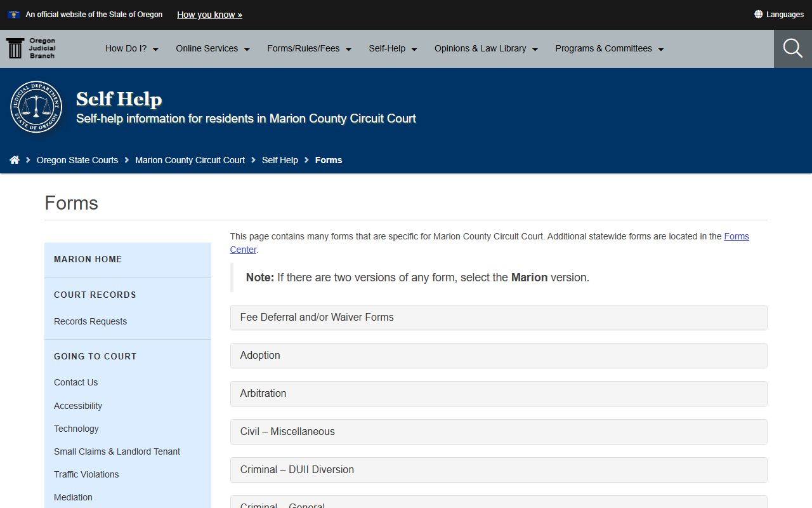The width and height of the screenshot is (812, 508).
Task: Open Self Help breadcrumb link
Action: point(280,160)
